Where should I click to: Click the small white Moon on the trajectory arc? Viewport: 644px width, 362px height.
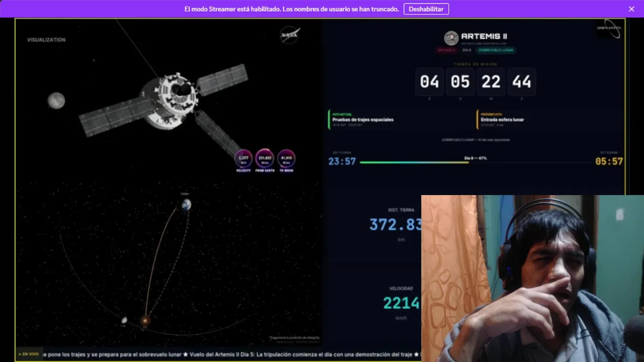124,320
